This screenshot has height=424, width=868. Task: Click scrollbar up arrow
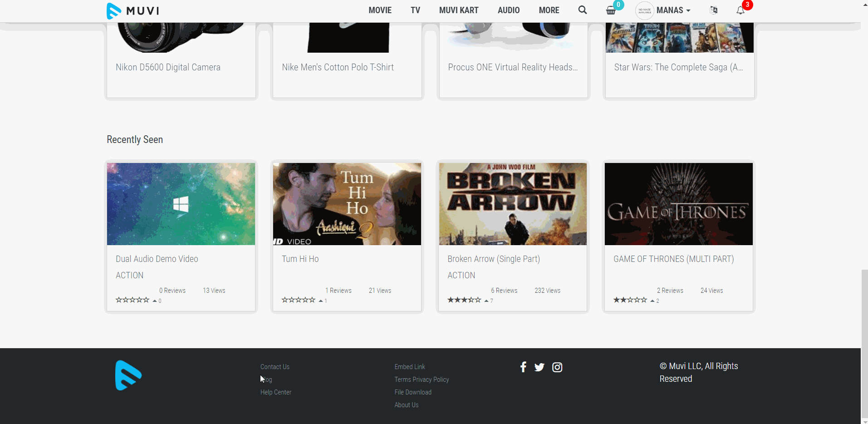[x=864, y=3]
